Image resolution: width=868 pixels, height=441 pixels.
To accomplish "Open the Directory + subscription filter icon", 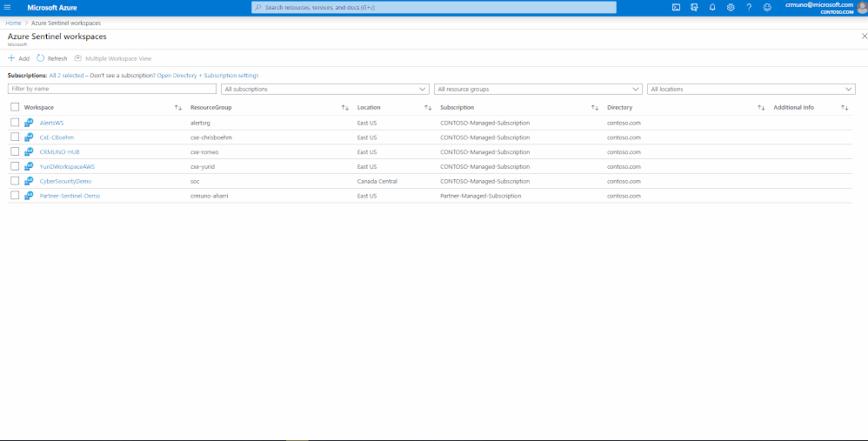I will coord(694,7).
